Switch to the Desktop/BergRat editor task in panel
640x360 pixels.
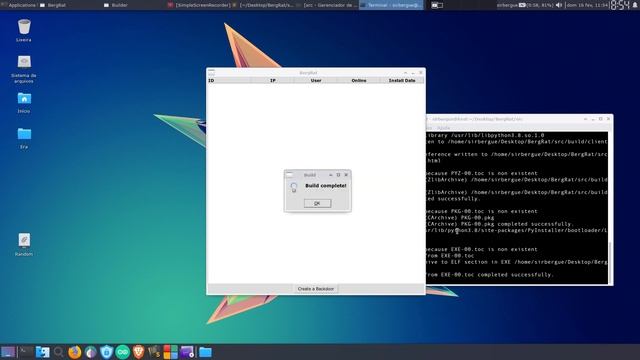click(263, 5)
